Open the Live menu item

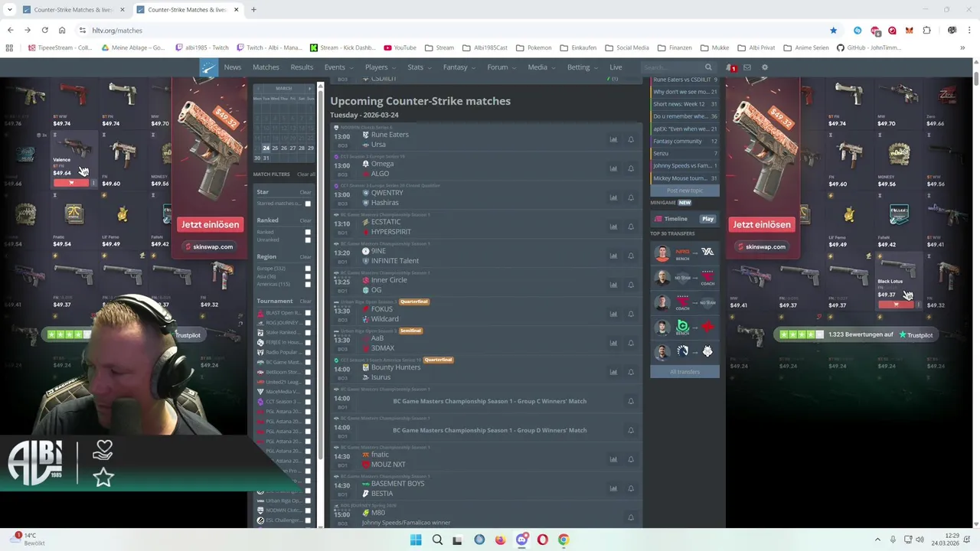pos(616,67)
